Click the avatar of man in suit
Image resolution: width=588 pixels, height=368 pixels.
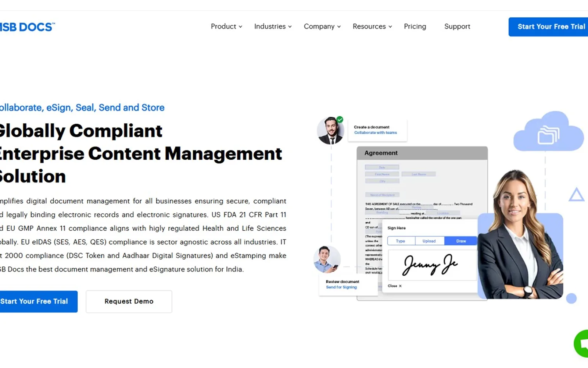pos(330,131)
